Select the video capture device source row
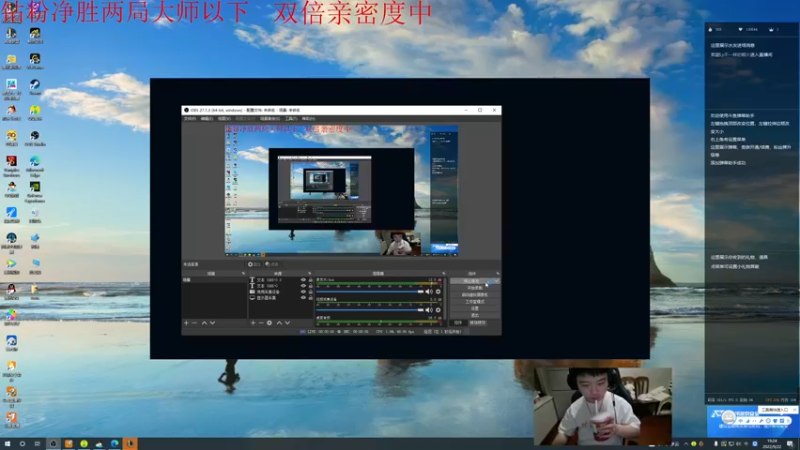This screenshot has width=800, height=450. tap(281, 292)
